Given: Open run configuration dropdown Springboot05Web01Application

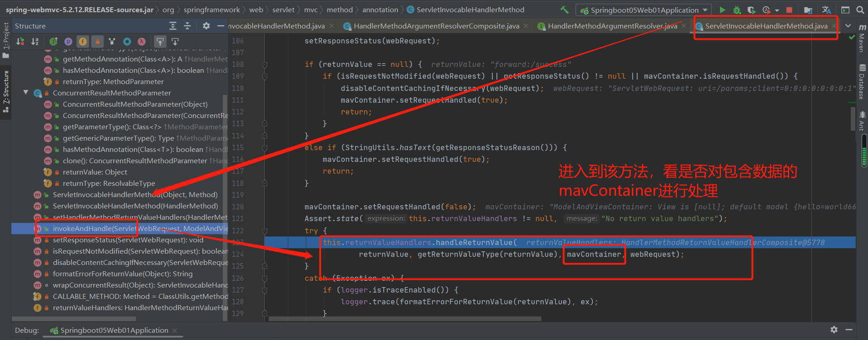Looking at the screenshot, I should pyautogui.click(x=644, y=10).
